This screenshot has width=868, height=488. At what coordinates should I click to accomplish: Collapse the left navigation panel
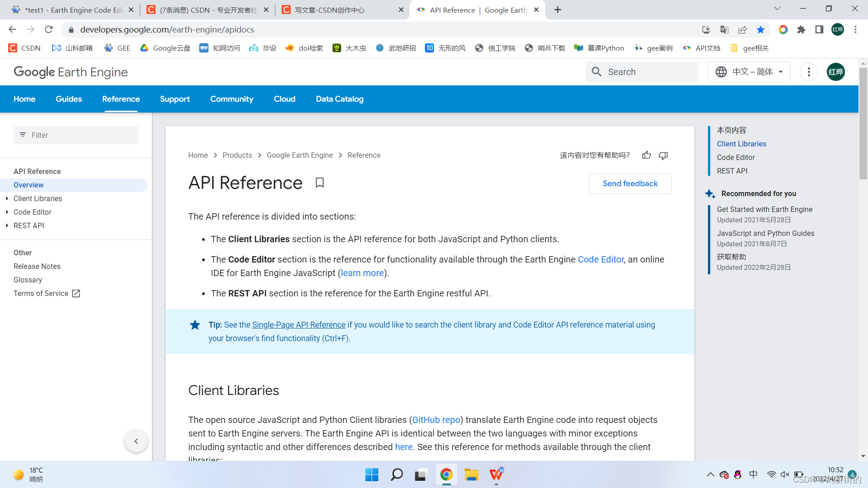click(136, 441)
